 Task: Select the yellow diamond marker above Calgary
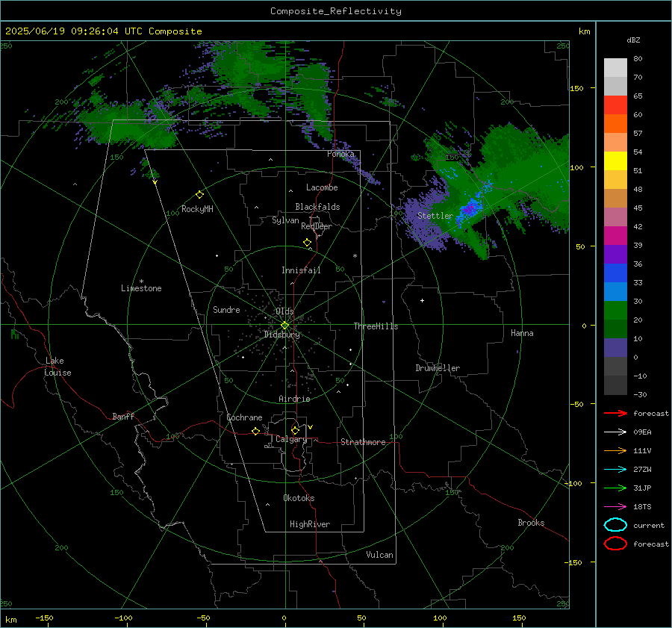295,430
